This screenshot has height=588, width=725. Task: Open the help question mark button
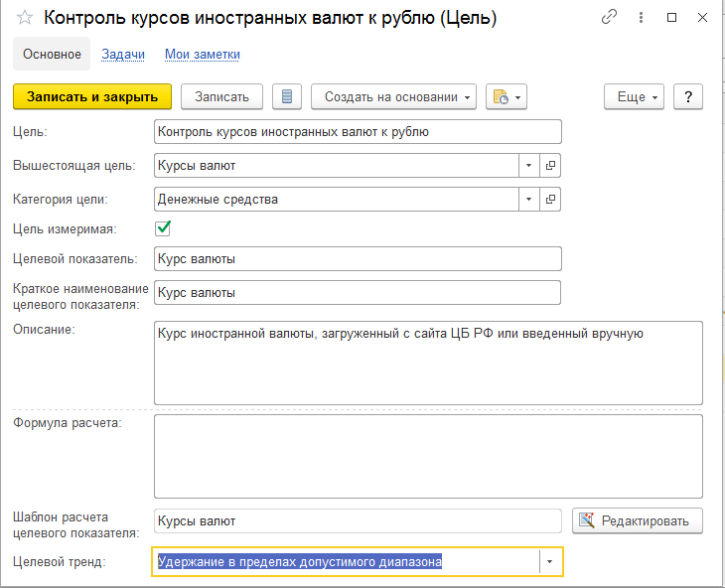(x=687, y=96)
